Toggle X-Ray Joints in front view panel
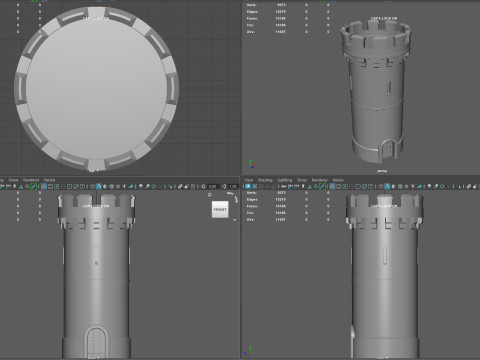The width and height of the screenshot is (480, 360). [193, 186]
